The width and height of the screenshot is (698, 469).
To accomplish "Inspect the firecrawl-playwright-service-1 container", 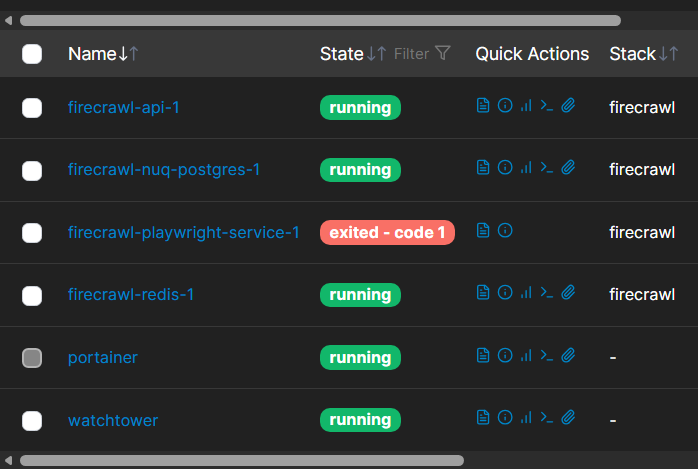I will coord(505,231).
